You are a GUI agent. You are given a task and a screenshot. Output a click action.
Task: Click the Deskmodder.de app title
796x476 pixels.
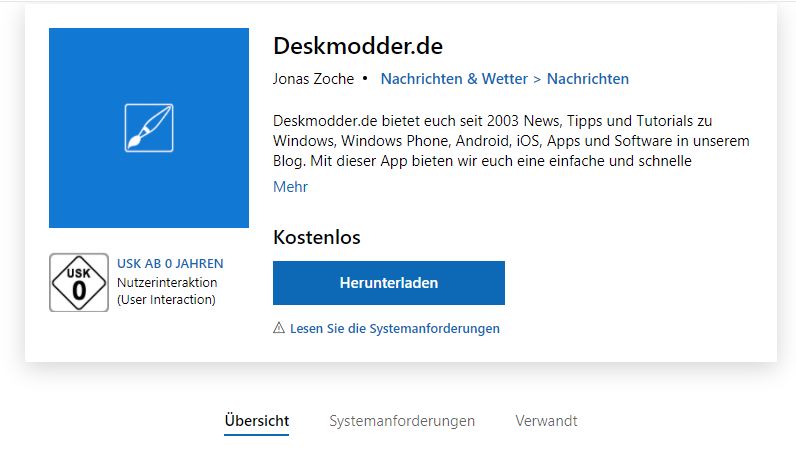pos(358,46)
